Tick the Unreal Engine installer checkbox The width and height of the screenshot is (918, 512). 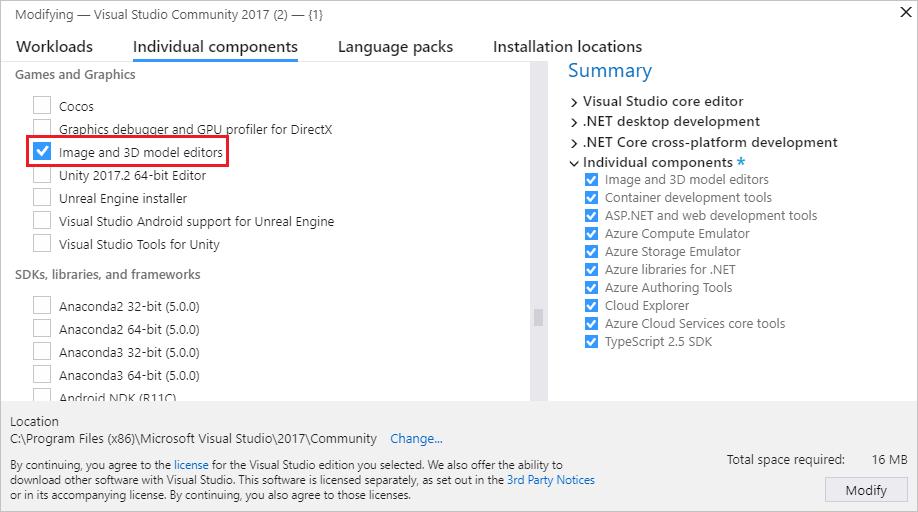[42, 198]
